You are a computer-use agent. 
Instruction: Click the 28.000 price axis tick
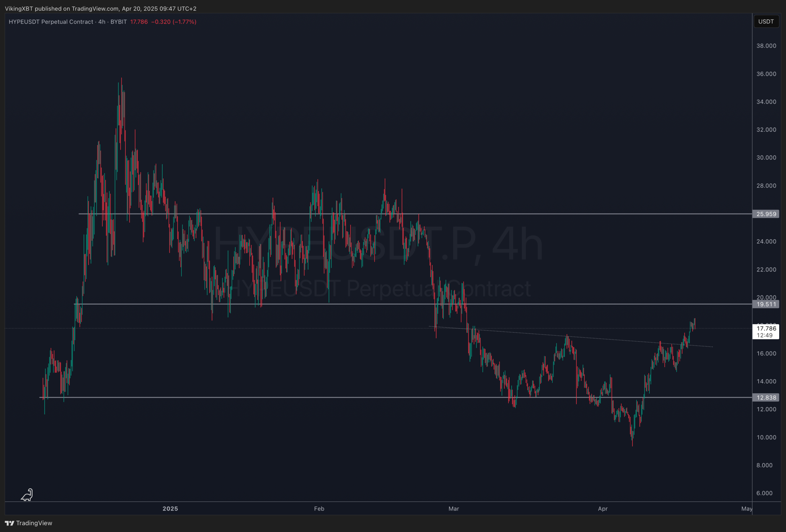[766, 186]
